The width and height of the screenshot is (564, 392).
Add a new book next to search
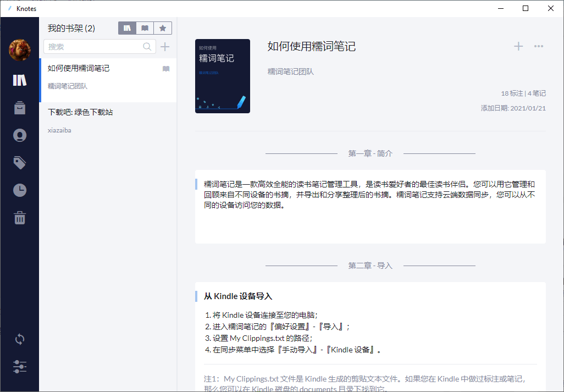pyautogui.click(x=165, y=47)
